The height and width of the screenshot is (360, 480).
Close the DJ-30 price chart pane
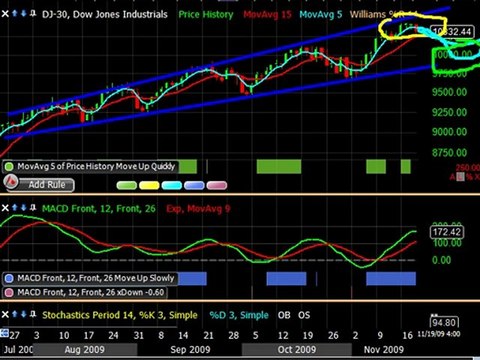point(5,14)
